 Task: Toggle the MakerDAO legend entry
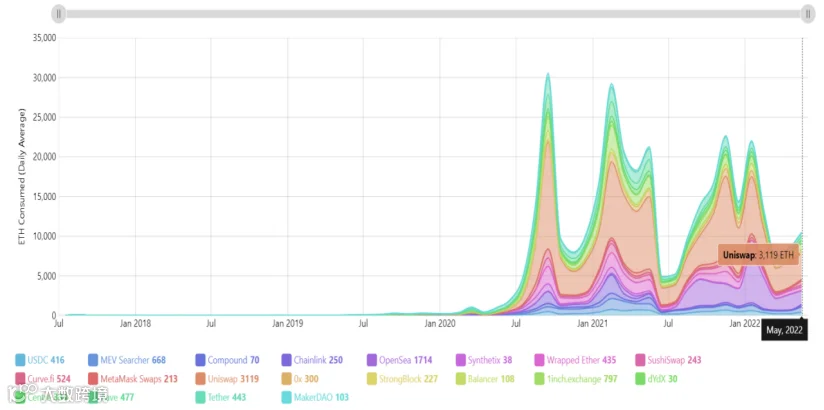(315, 397)
